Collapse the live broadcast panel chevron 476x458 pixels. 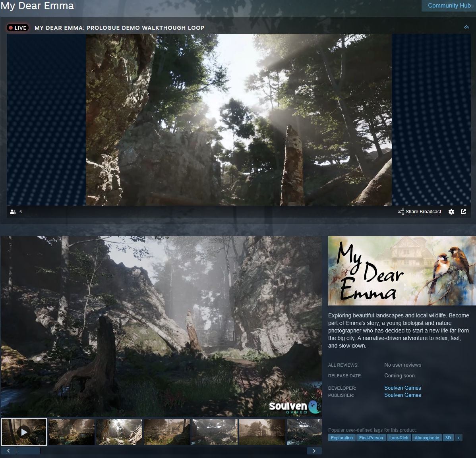click(466, 27)
